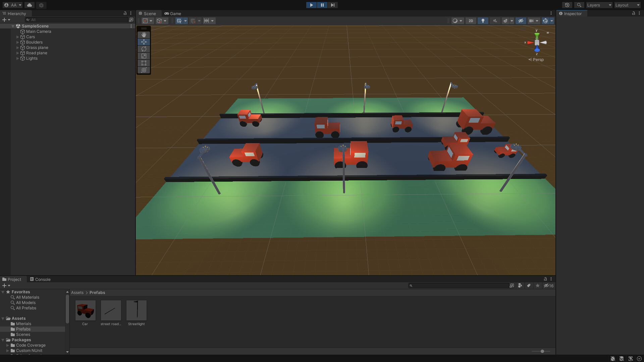
Task: Select the Car prefab thumbnail
Action: click(85, 310)
